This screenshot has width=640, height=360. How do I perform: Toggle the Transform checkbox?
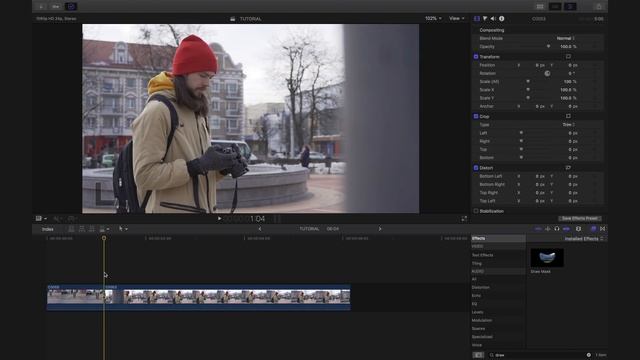(476, 57)
